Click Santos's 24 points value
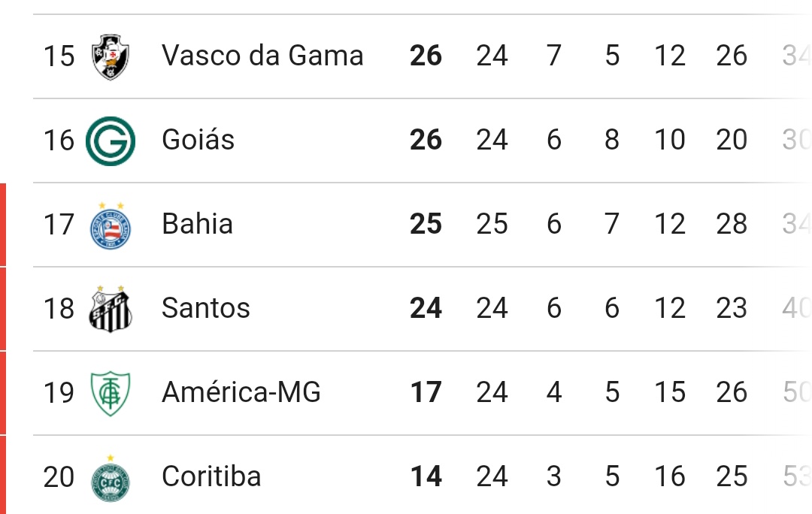812x514 pixels. 426,308
